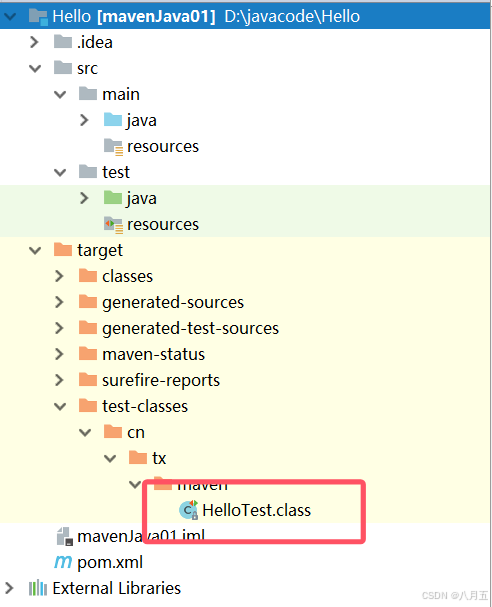The image size is (492, 607).
Task: Collapse the target folder chevron
Action: pyautogui.click(x=35, y=250)
